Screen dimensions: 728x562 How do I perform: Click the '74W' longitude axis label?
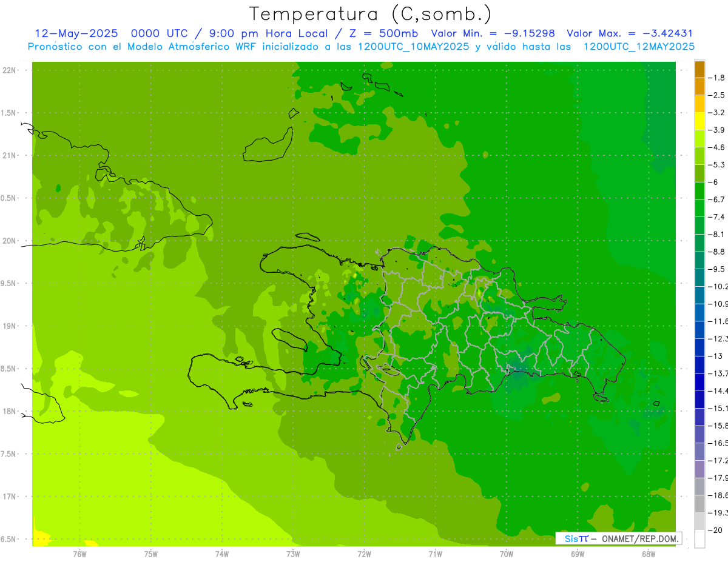[x=221, y=554]
